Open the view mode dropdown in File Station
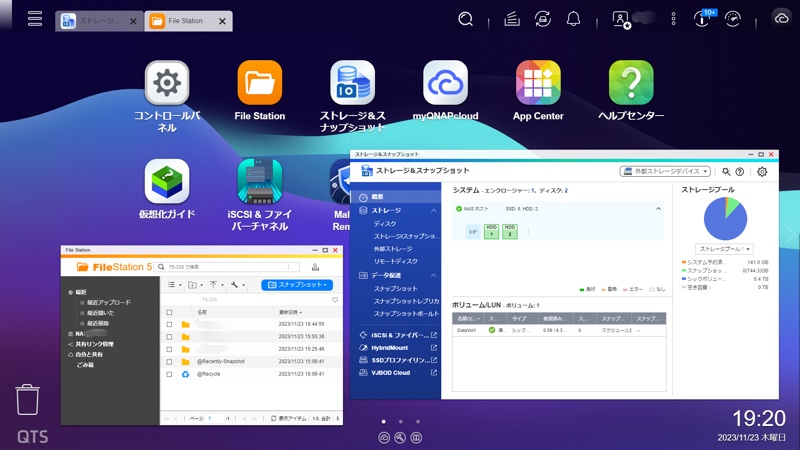Viewport: 800px width, 450px height. [174, 285]
